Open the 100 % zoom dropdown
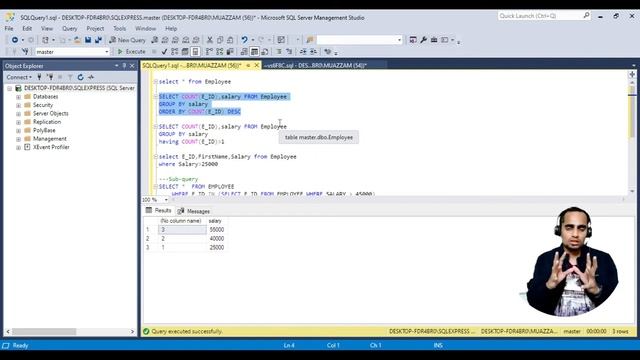Image resolution: width=640 pixels, height=360 pixels. click(x=166, y=200)
